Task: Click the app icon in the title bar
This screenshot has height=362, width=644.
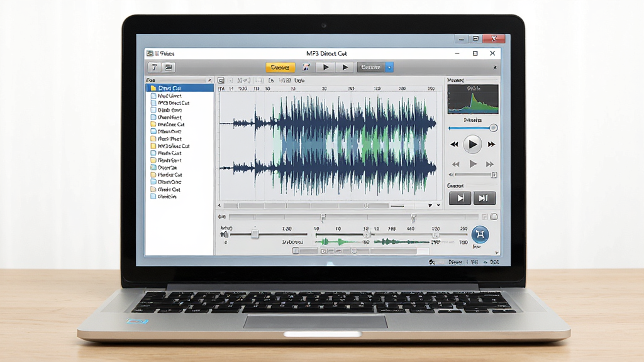Action: [150, 53]
